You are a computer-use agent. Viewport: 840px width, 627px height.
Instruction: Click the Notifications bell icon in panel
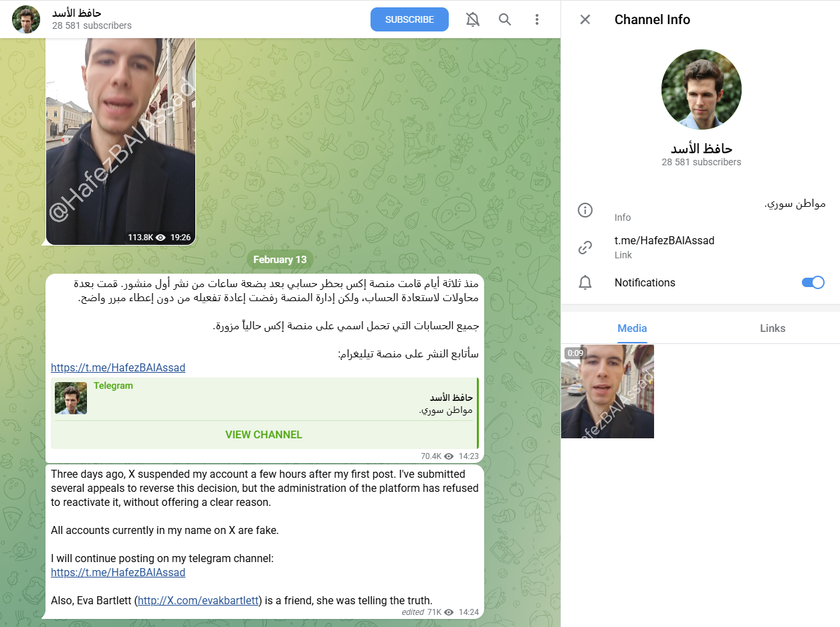(585, 282)
